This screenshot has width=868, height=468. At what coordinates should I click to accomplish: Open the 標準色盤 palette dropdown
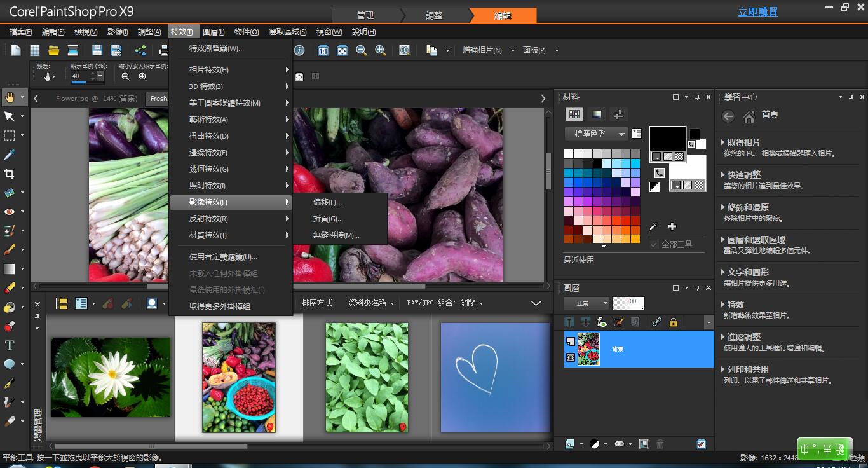coord(596,134)
